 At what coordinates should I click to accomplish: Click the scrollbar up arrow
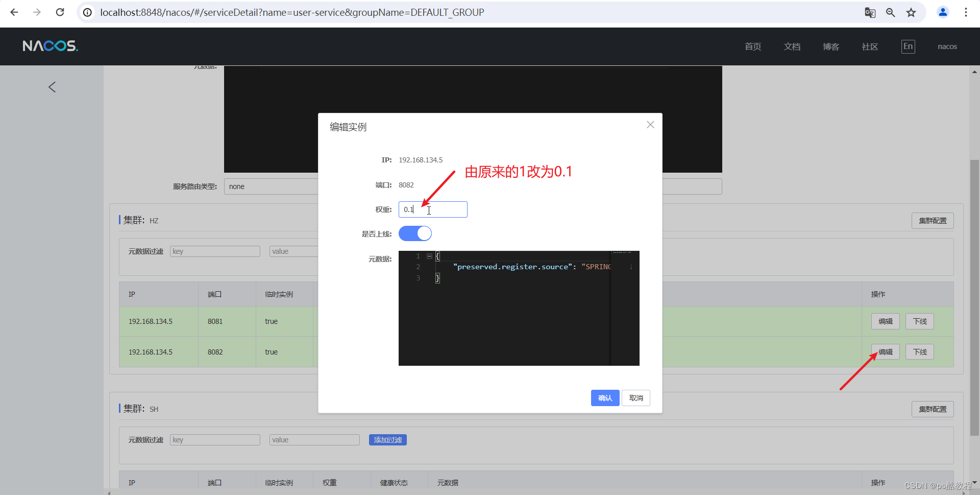tap(975, 72)
